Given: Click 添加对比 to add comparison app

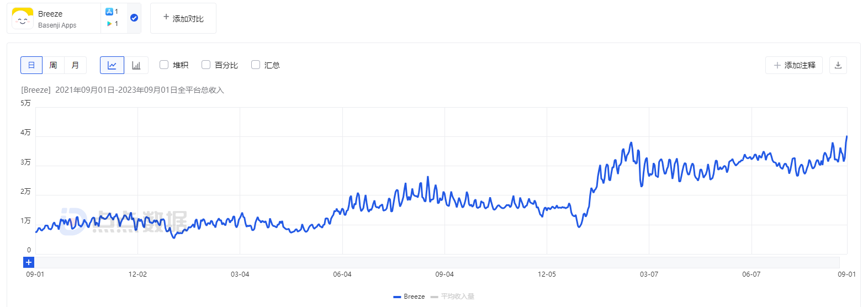Looking at the screenshot, I should pyautogui.click(x=183, y=18).
